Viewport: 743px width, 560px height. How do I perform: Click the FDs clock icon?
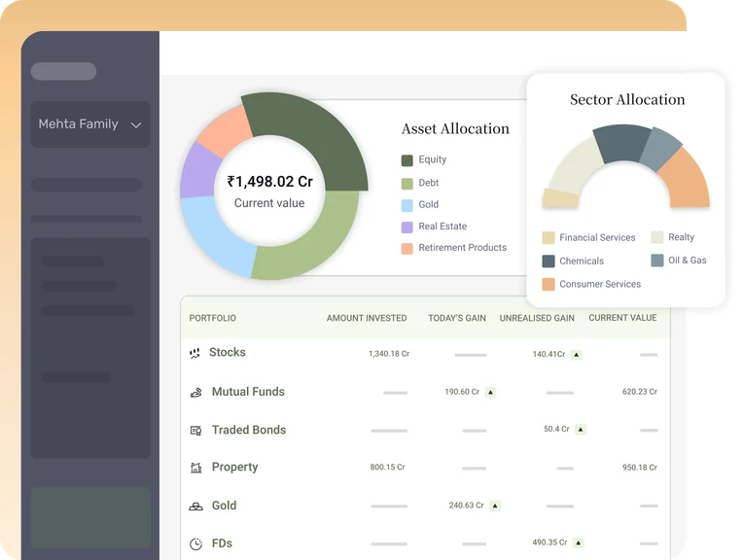[x=196, y=543]
